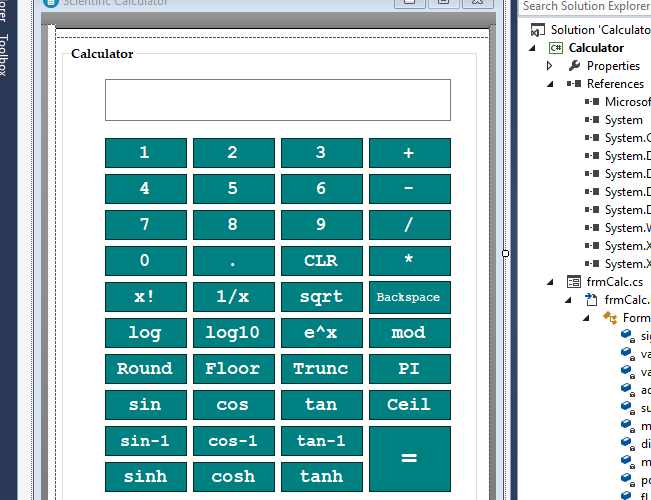Click the tanh button
Viewport: 651px width, 500px height.
click(322, 477)
